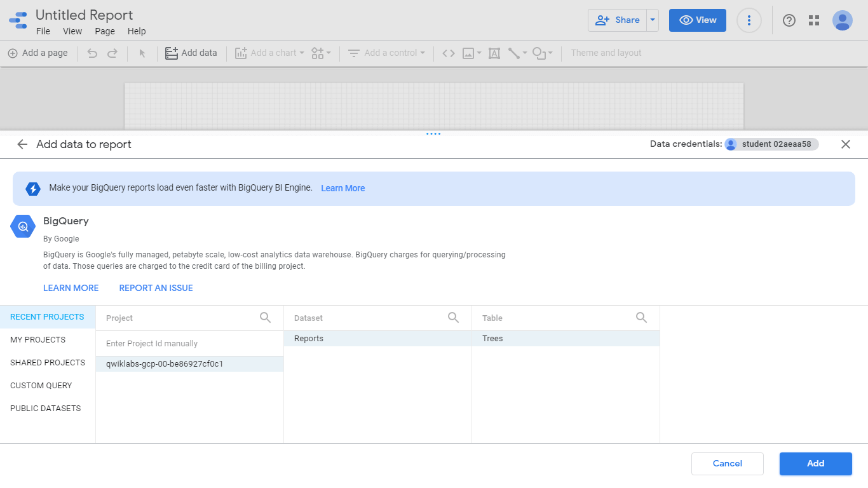Click the REPORT AN ISSUE link
Viewport: 868px width, 488px height.
point(156,288)
